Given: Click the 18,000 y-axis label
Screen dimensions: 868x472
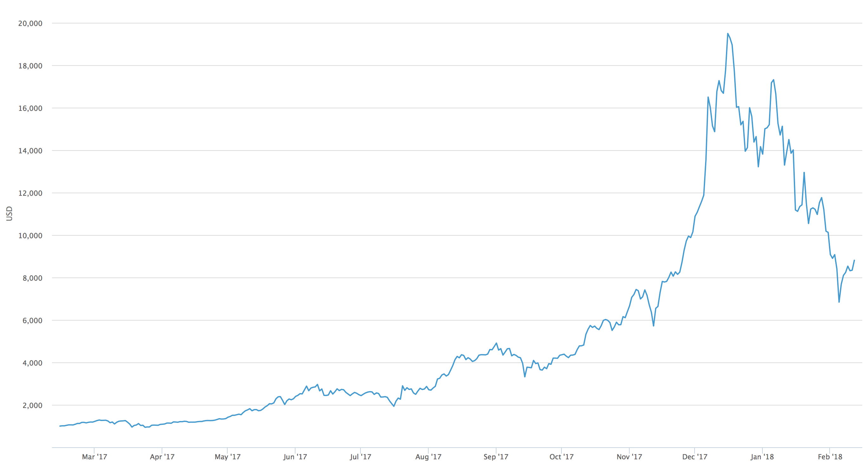Looking at the screenshot, I should 30,66.
